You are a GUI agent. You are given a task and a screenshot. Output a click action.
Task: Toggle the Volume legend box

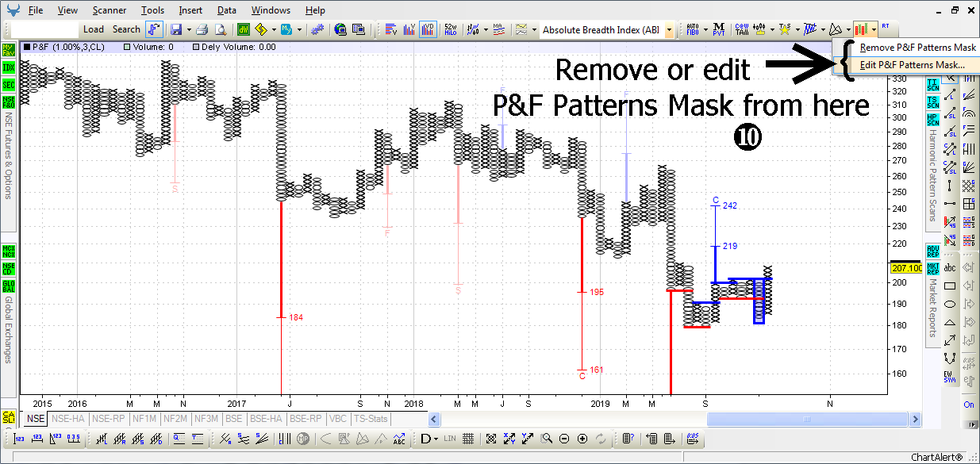pyautogui.click(x=128, y=47)
